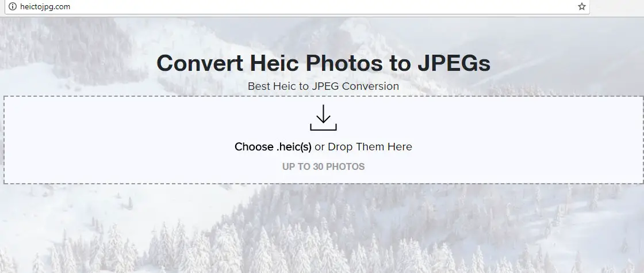Click the download arrow upload icon
The image size is (644, 273).
click(323, 117)
